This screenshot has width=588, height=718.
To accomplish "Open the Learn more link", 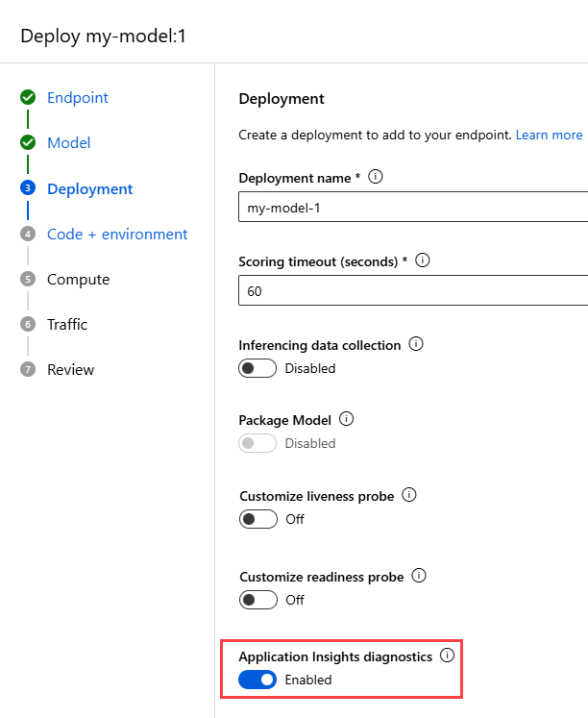I will 549,135.
